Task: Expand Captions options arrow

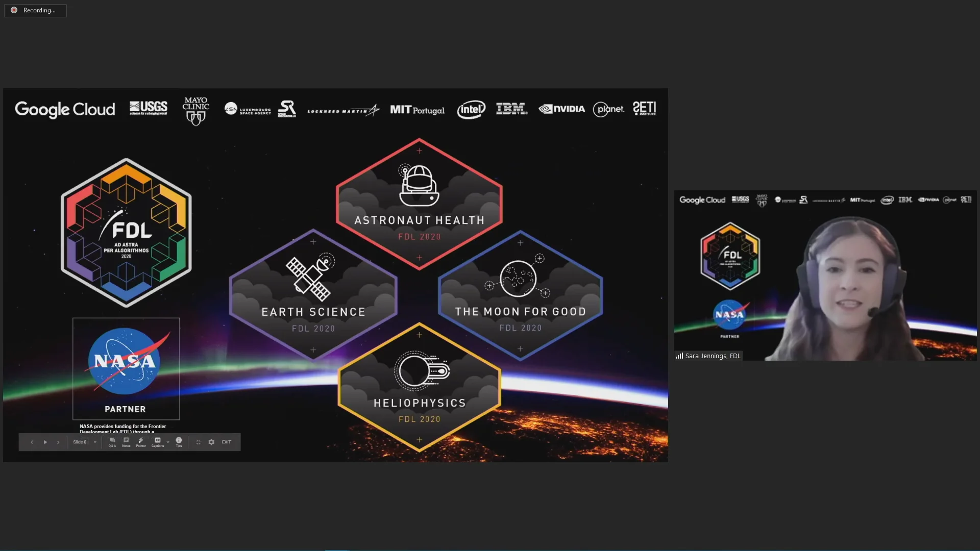Action: 168,442
